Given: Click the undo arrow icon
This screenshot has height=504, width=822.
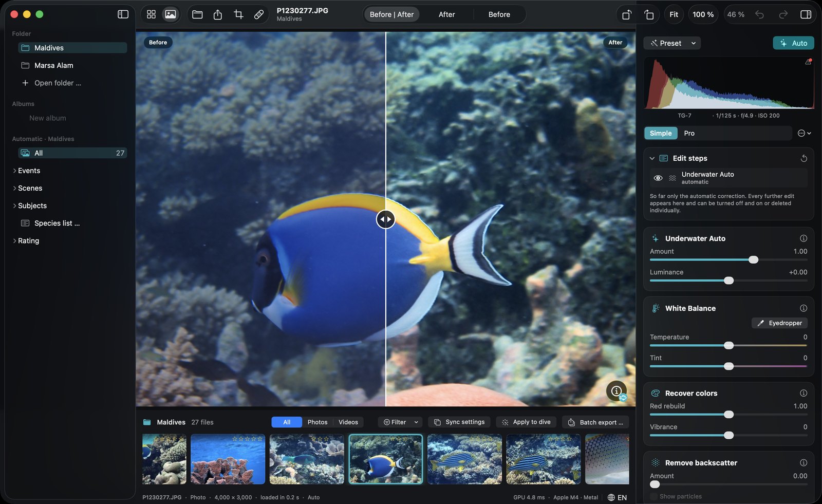Looking at the screenshot, I should point(759,14).
